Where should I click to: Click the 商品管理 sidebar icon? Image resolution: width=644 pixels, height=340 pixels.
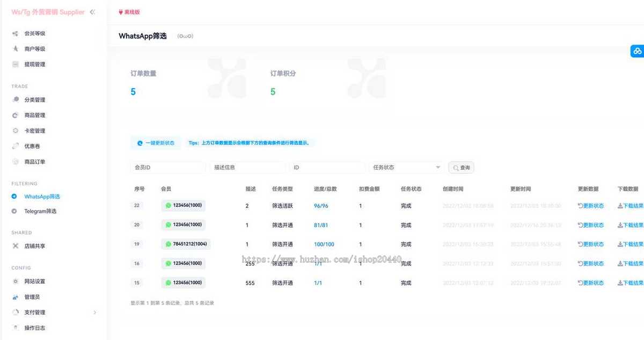click(16, 115)
